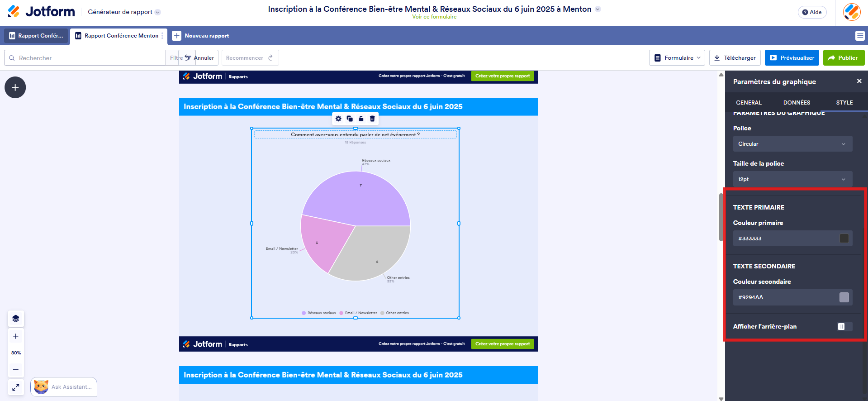This screenshot has width=868, height=401.
Task: Click the first page header title
Action: click(323, 107)
